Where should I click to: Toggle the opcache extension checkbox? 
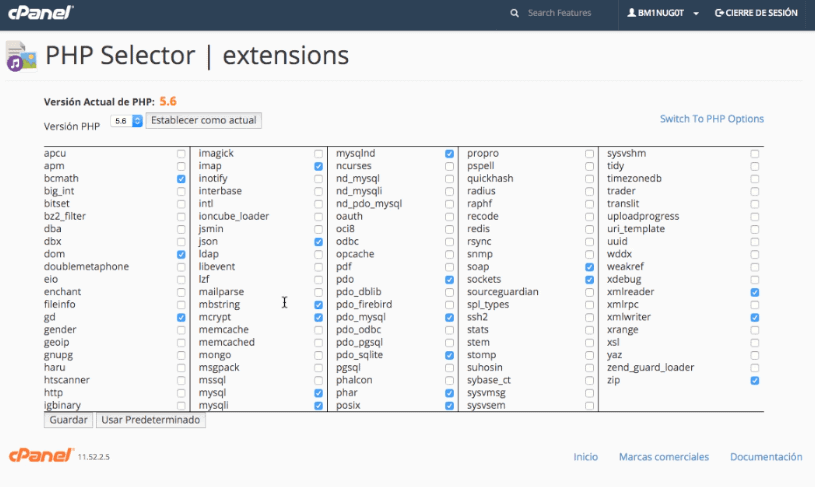(x=449, y=255)
